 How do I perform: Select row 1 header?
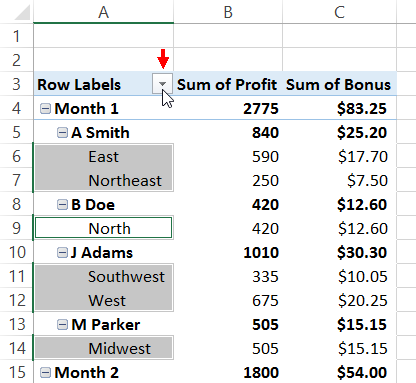click(17, 36)
